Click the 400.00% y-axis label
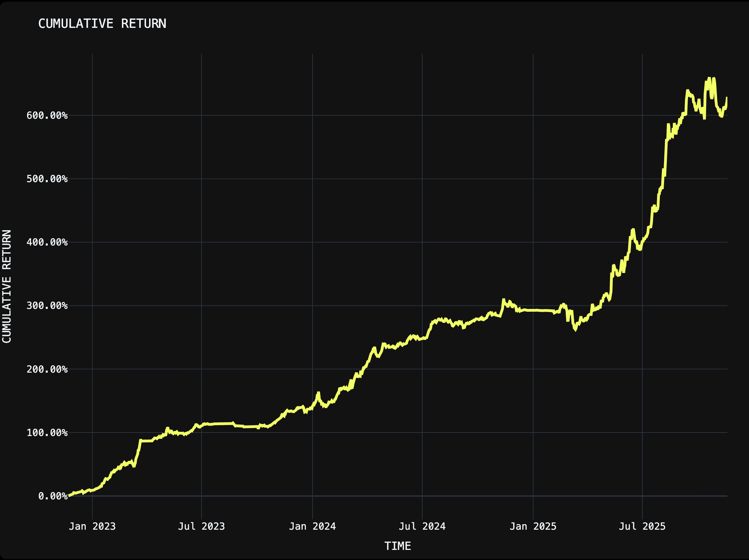Image resolution: width=749 pixels, height=560 pixels. pos(47,242)
